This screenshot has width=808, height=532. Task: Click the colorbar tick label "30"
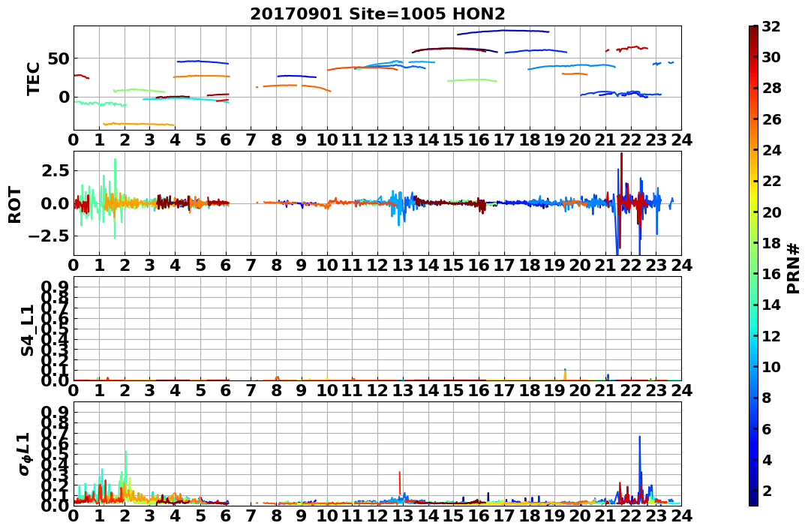click(771, 57)
